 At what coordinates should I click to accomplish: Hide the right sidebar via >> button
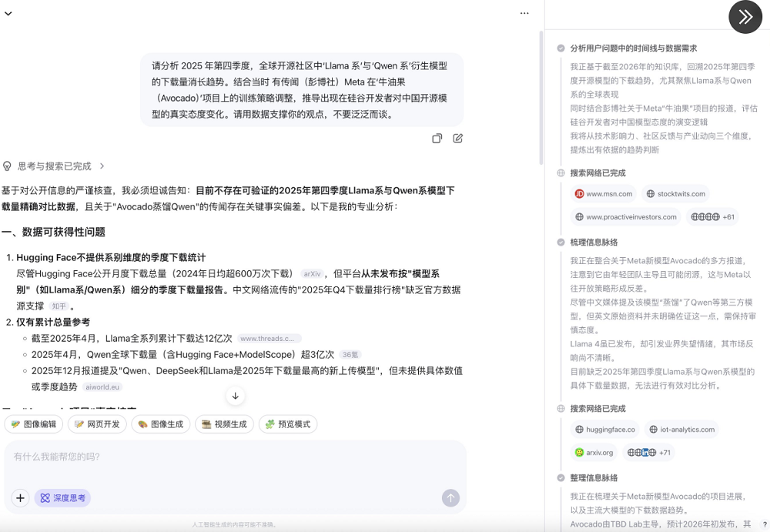(x=745, y=16)
